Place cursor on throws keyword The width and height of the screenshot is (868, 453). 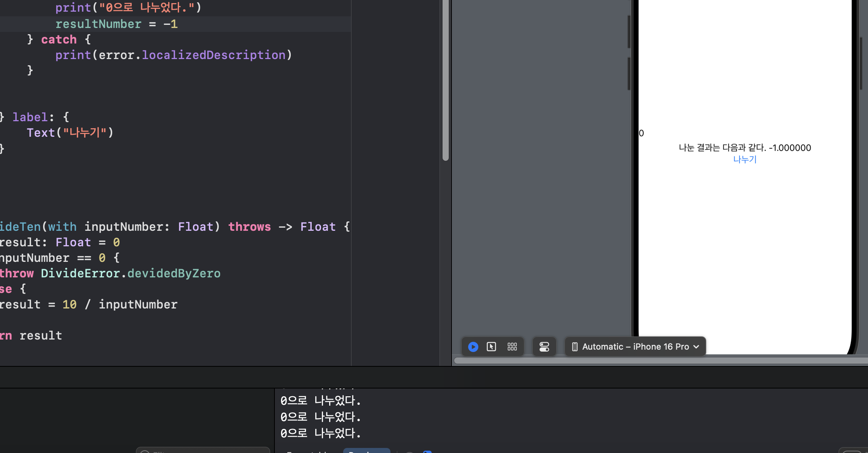click(x=249, y=227)
